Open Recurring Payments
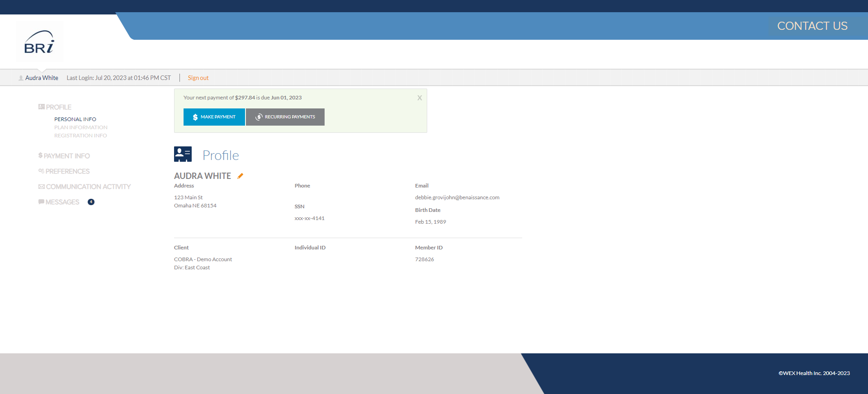868x394 pixels. click(x=285, y=117)
